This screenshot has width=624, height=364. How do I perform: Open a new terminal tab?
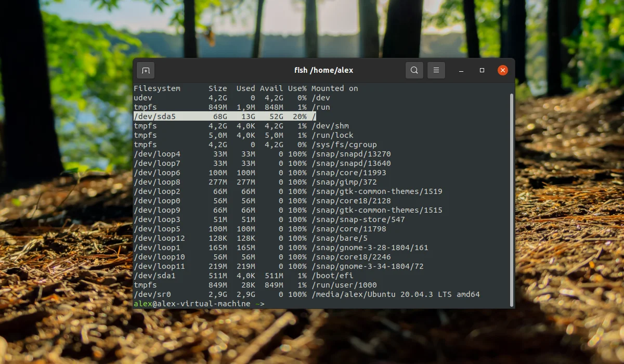[x=146, y=70]
